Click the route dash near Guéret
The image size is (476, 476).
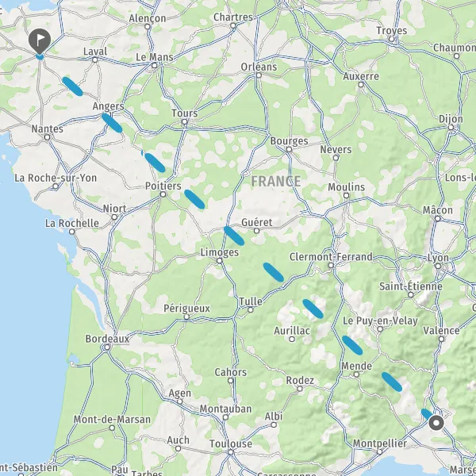click(x=234, y=236)
